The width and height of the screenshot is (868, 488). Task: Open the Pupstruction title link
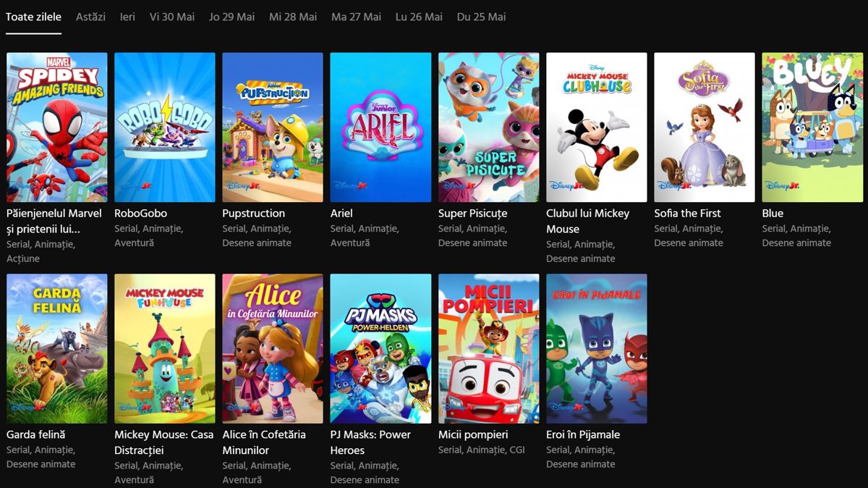pos(254,214)
